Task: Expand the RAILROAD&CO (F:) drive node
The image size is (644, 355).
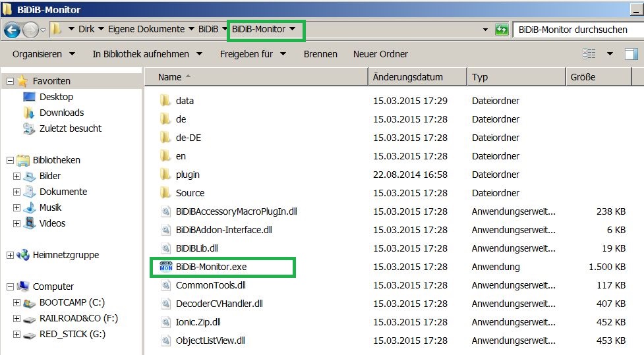Action: [x=17, y=318]
